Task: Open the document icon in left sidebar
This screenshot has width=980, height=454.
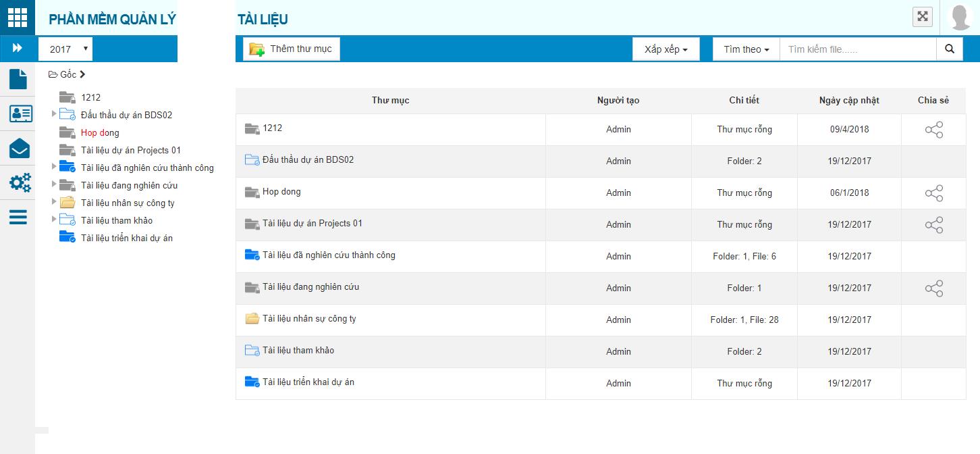Action: click(x=18, y=79)
